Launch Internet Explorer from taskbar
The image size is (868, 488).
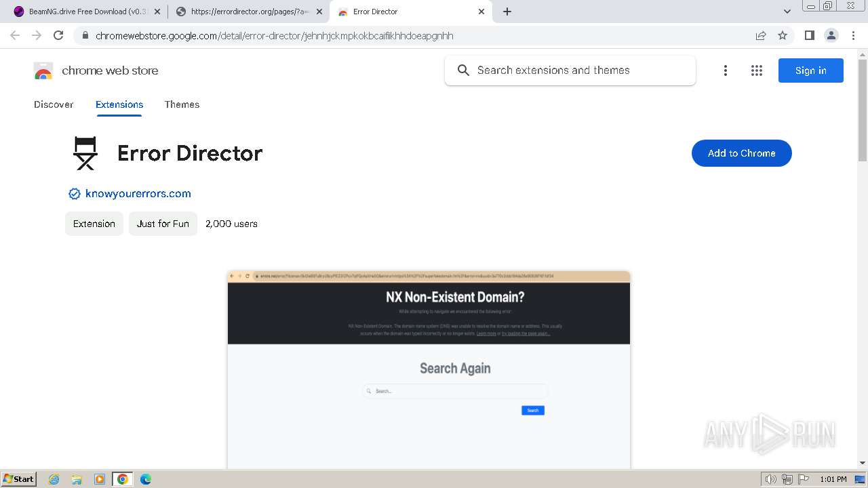(x=54, y=479)
